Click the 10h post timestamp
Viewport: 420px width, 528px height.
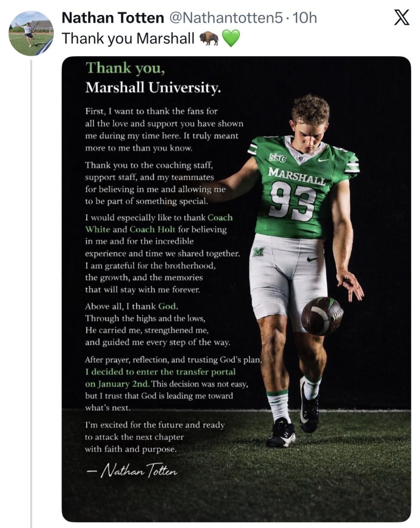coord(305,18)
